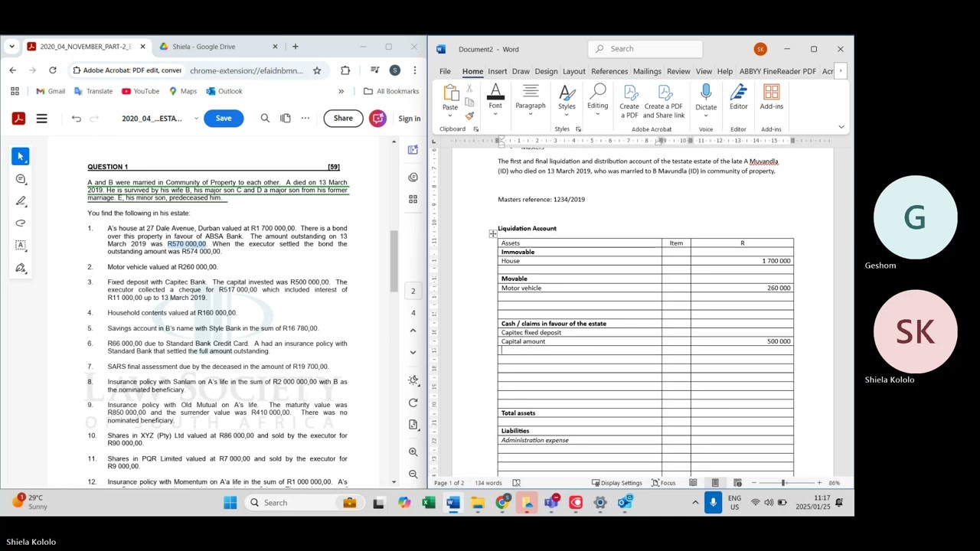Open the Review tab in Word
This screenshot has height=551, width=980.
click(x=678, y=71)
